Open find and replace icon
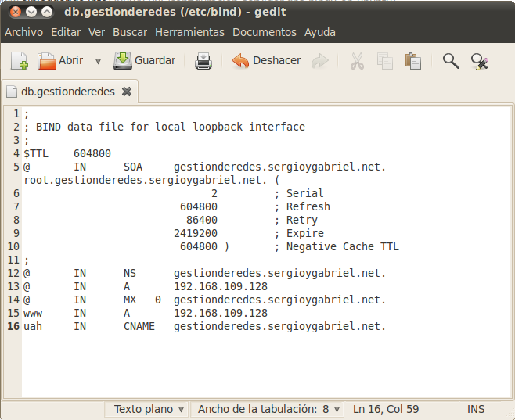Viewport: 515px width, 420px height. pyautogui.click(x=480, y=61)
